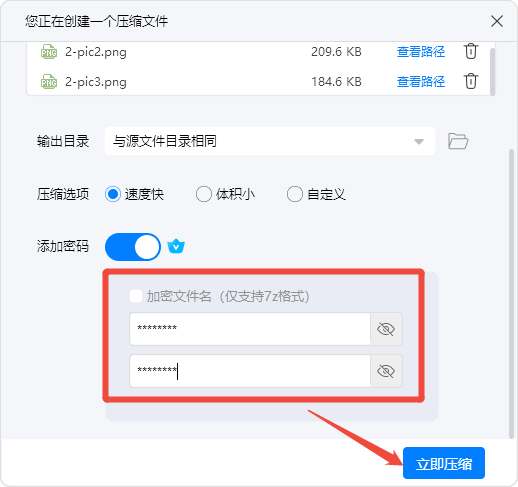This screenshot has width=518, height=487.
Task: Open the 与源文件目录相同 combo box
Action: pyautogui.click(x=270, y=141)
